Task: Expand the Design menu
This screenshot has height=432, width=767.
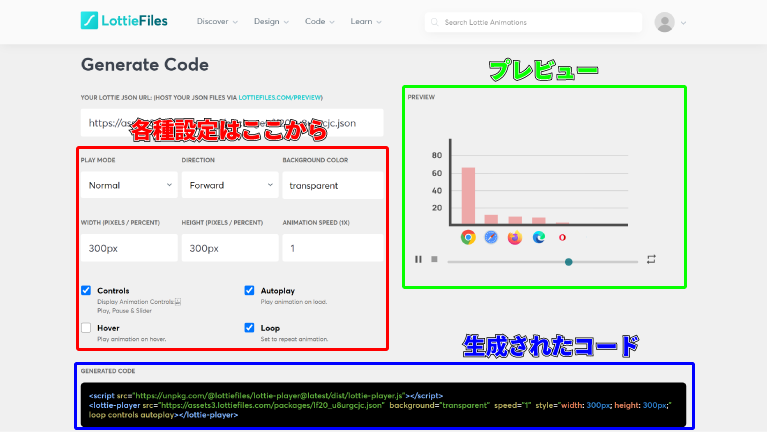Action: (x=271, y=22)
